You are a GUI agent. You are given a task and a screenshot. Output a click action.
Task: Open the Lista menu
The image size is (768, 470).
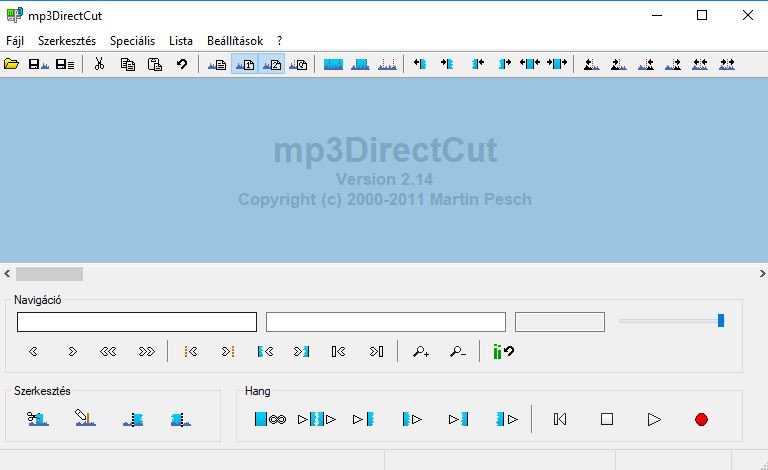click(181, 41)
